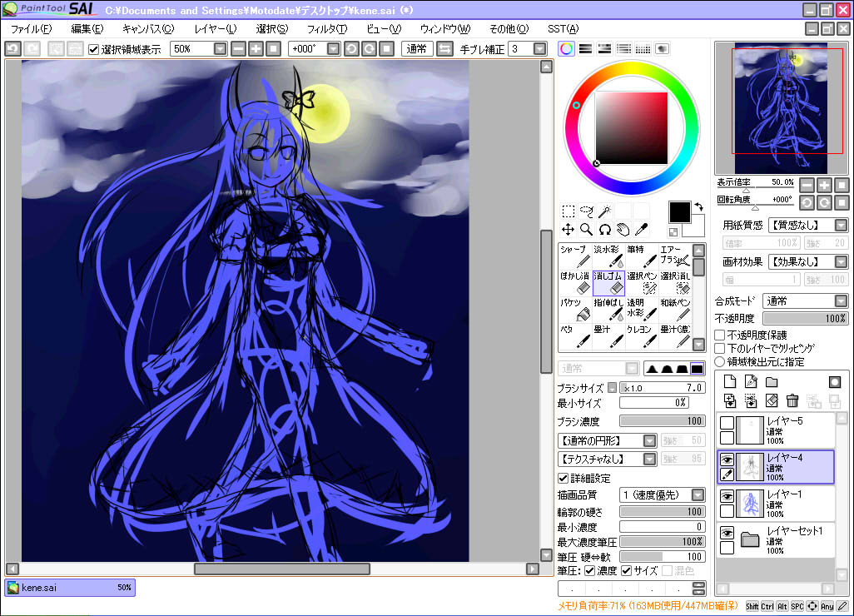The image size is (854, 616).
Task: Click the black foreground color swatch
Action: [680, 212]
